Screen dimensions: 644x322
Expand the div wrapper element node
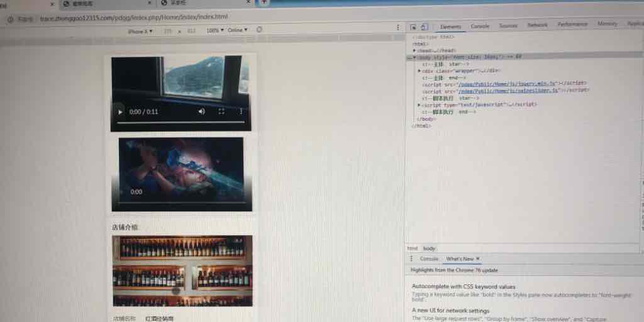[419, 70]
